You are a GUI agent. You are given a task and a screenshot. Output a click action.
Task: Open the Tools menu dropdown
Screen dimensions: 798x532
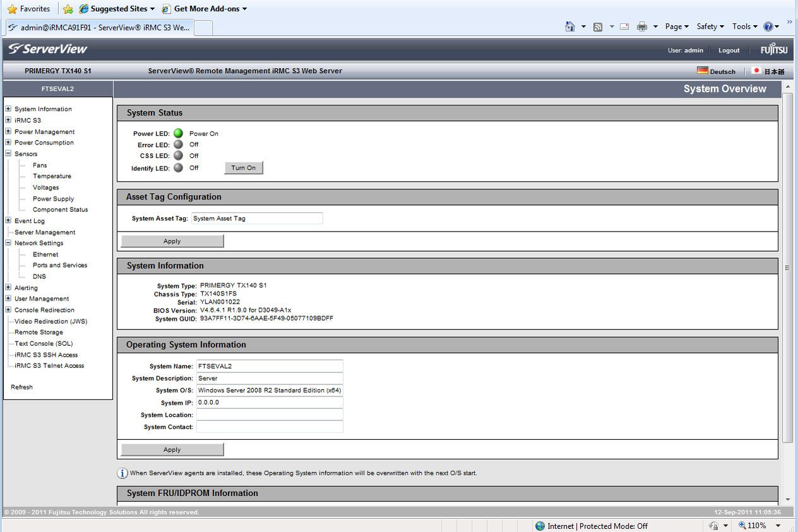pyautogui.click(x=745, y=27)
